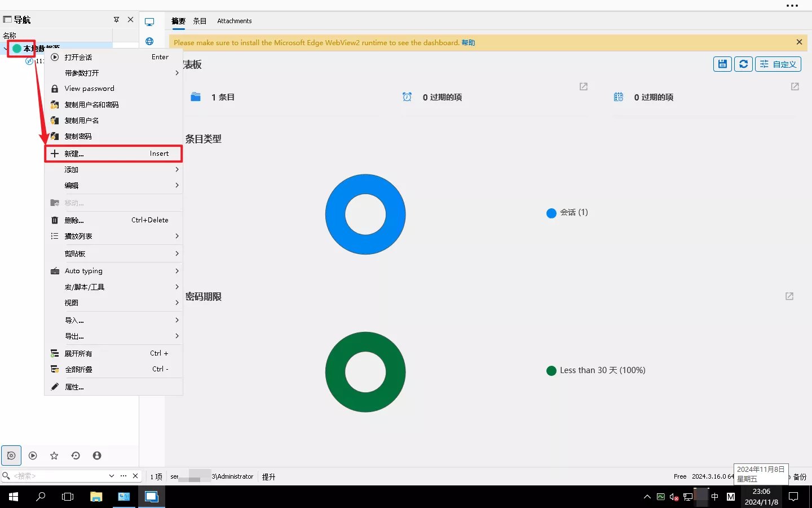Screen dimensions: 812x508
Task: Click 打开会话 in the context menu
Action: coord(113,57)
